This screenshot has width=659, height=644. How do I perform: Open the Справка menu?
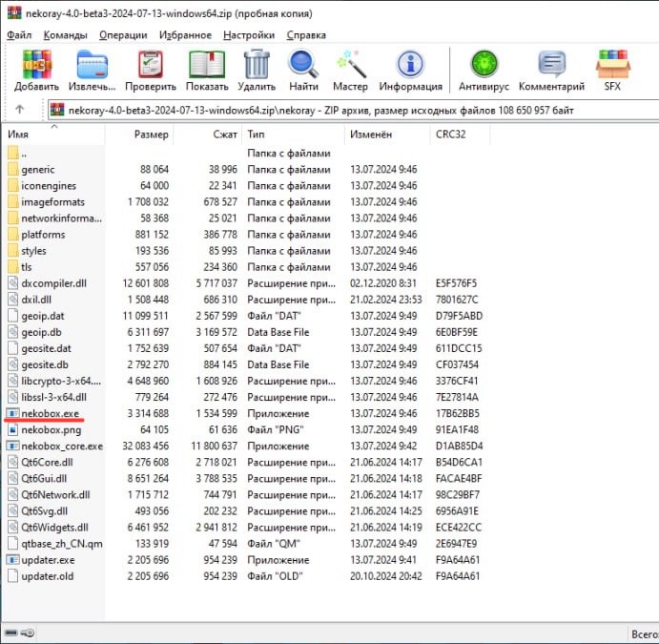[x=306, y=35]
